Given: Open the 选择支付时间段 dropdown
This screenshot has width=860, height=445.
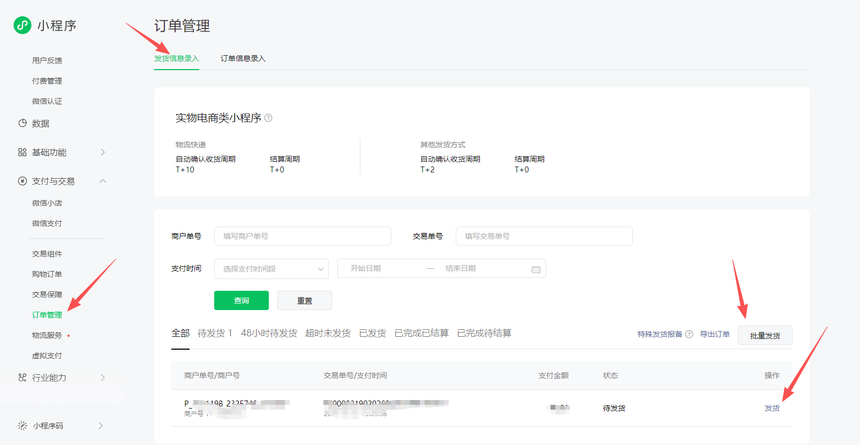Looking at the screenshot, I should [271, 269].
